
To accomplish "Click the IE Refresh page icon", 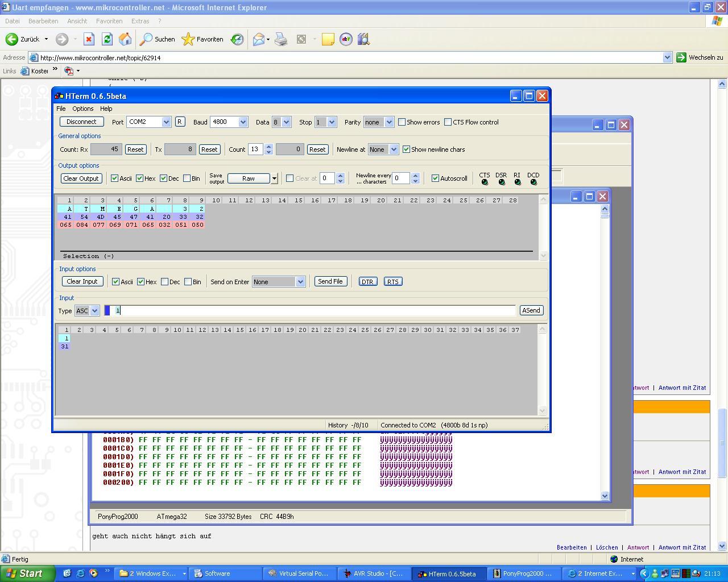I will coord(107,39).
